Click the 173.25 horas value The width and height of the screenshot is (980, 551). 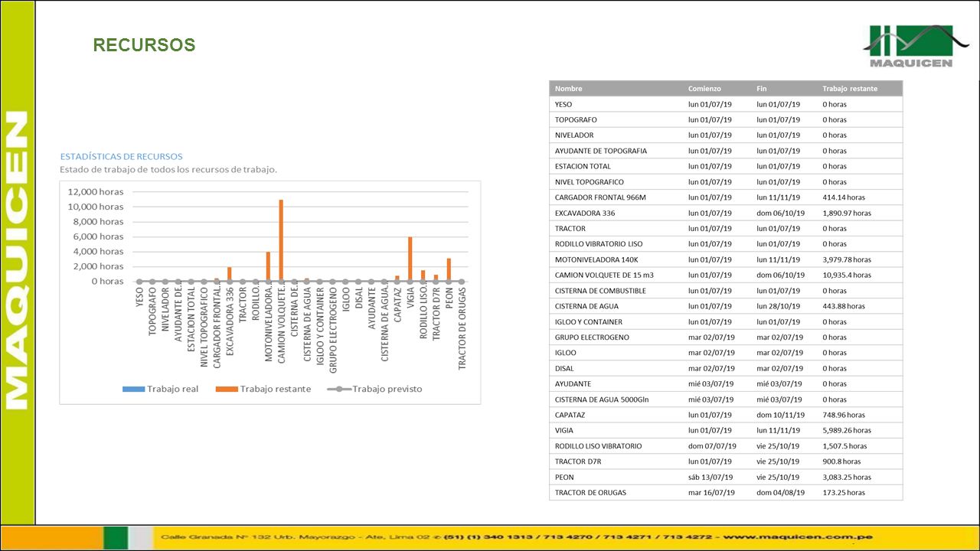[844, 492]
